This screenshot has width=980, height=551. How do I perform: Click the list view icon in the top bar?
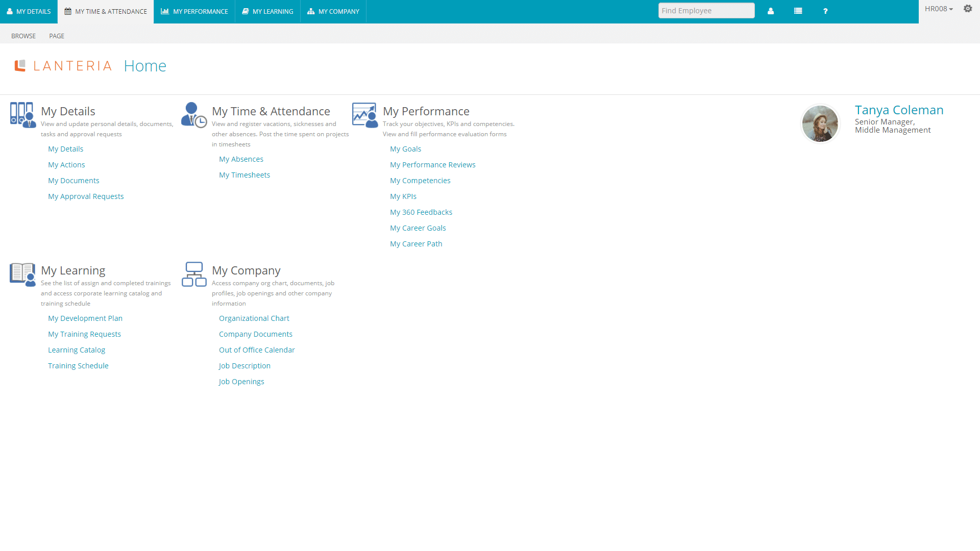point(798,11)
